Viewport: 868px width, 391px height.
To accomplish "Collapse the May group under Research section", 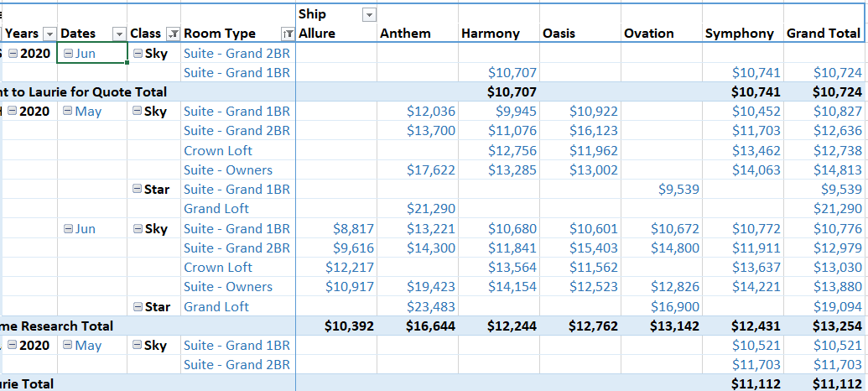I will click(68, 112).
